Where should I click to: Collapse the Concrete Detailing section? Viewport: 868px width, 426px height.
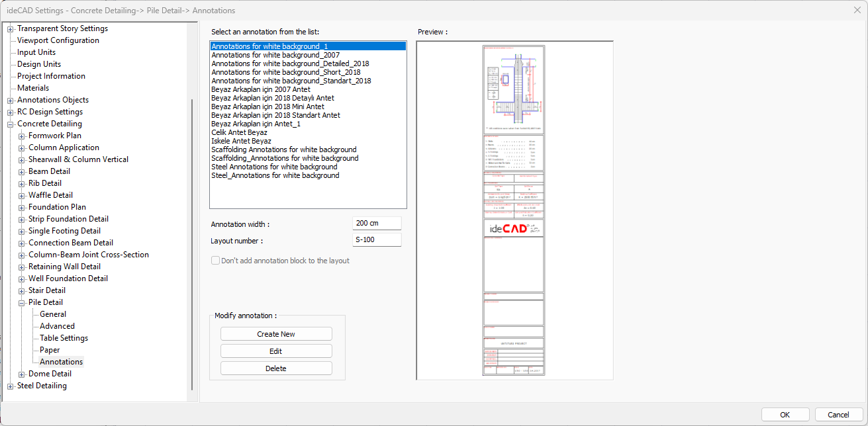[11, 124]
